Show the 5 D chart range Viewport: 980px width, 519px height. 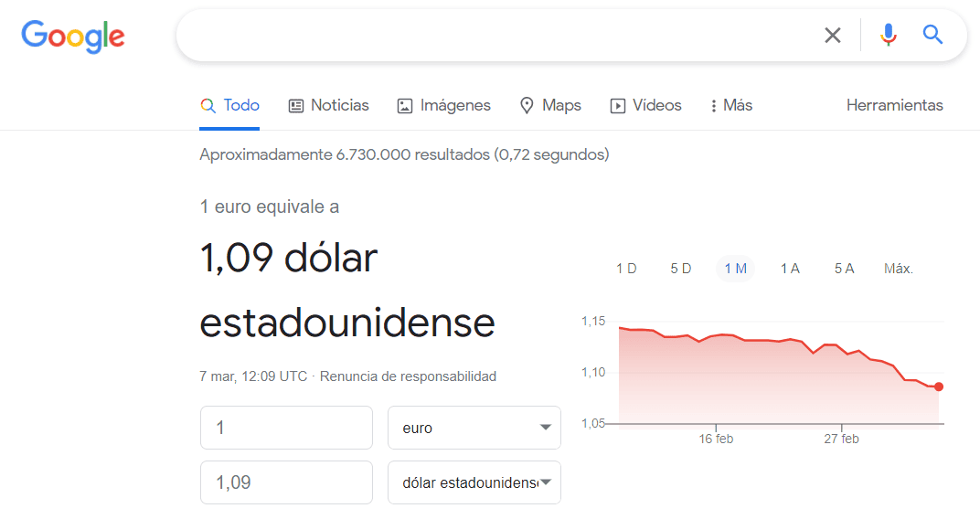point(681,269)
